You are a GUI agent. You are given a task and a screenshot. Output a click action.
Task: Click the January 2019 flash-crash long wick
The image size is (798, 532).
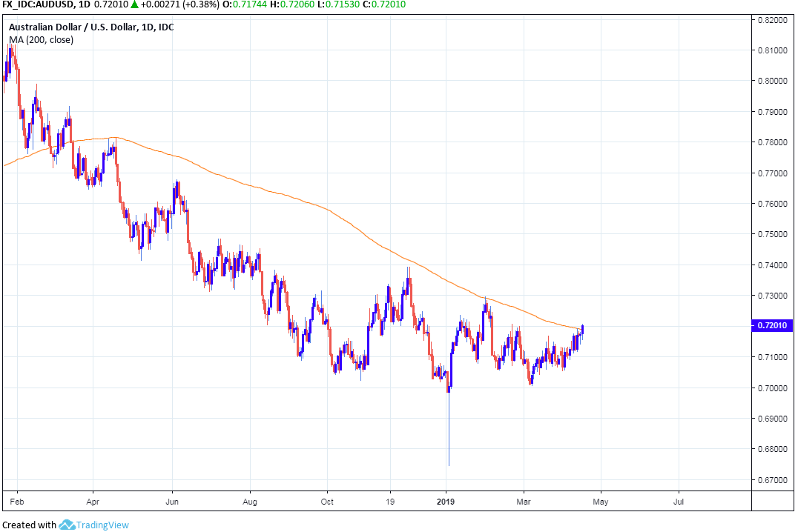pos(449,437)
